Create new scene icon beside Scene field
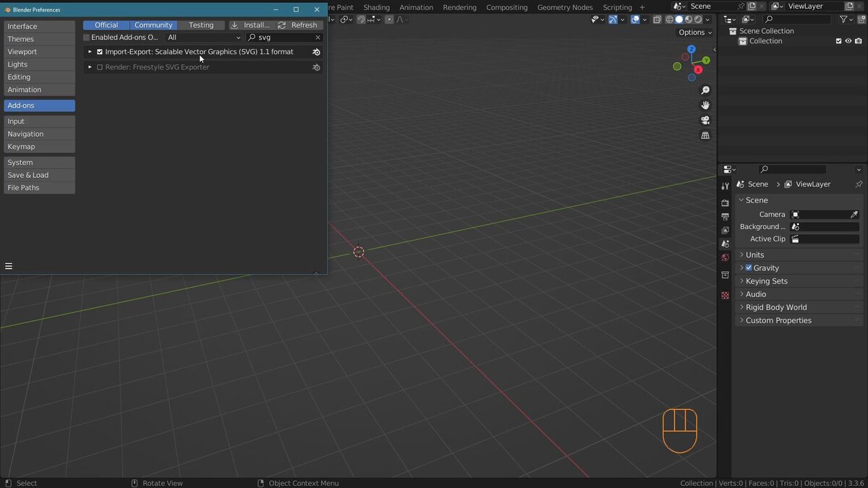Viewport: 868px width, 488px height. pos(752,7)
